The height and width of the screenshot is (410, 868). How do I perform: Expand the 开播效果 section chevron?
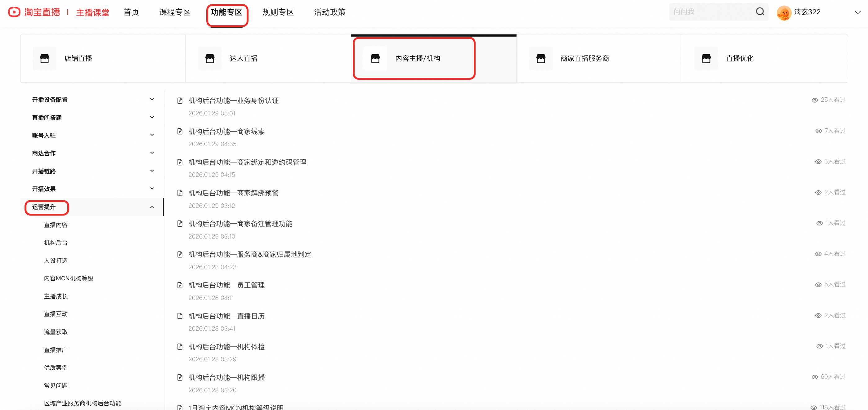click(152, 188)
